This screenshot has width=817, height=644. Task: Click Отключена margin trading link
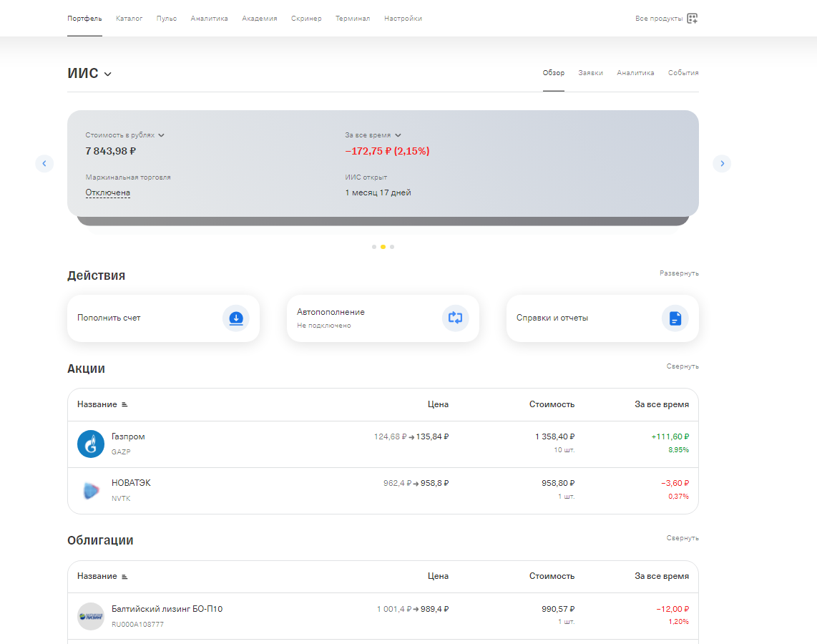(108, 192)
